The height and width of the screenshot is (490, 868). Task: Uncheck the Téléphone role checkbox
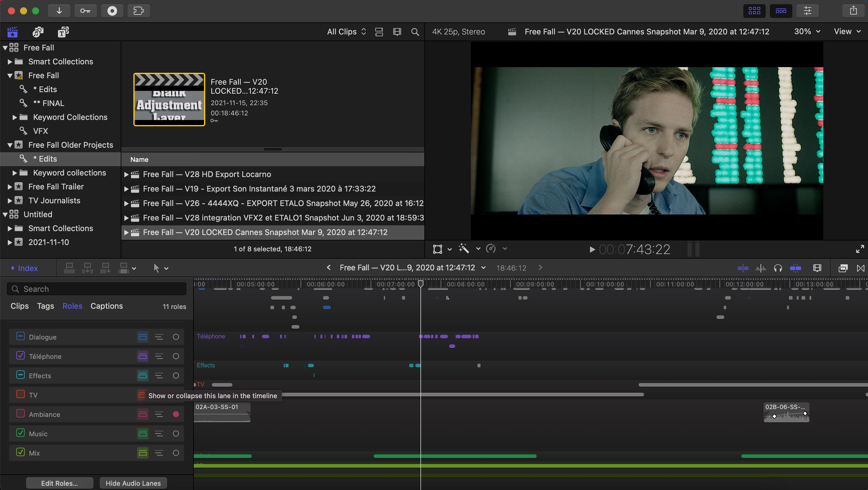(21, 356)
